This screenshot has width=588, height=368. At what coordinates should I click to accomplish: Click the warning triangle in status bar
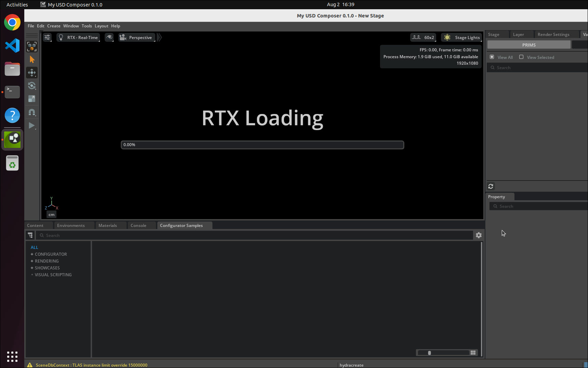coord(30,365)
